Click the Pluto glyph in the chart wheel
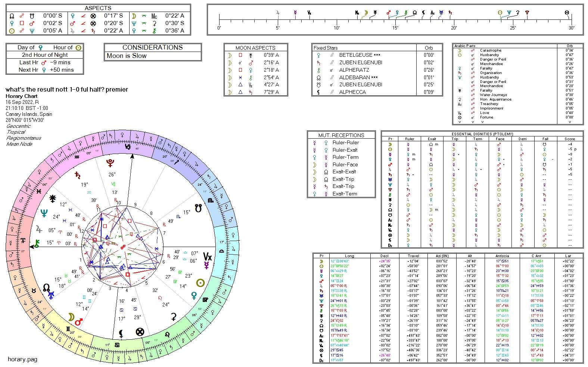The height and width of the screenshot is (367, 588). [111, 163]
